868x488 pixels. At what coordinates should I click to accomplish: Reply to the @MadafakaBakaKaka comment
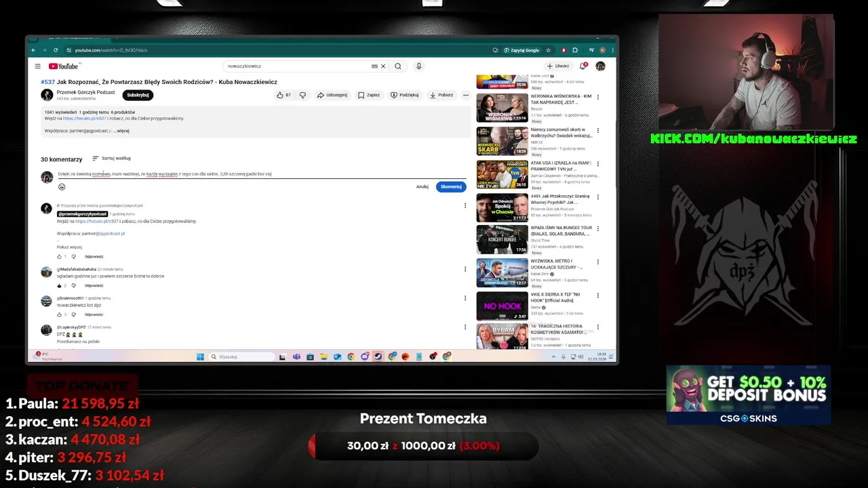point(94,286)
